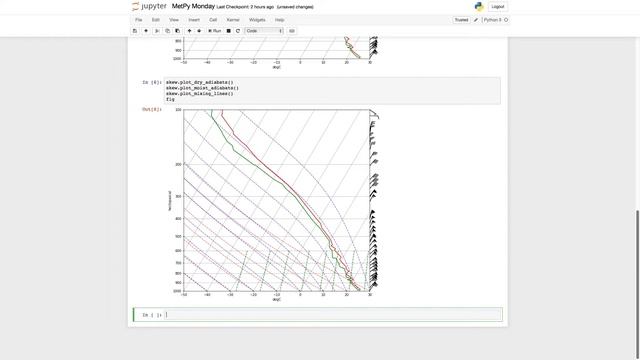Cut selected cells with scissors icon
This screenshot has height=360, width=640.
pos(157,31)
